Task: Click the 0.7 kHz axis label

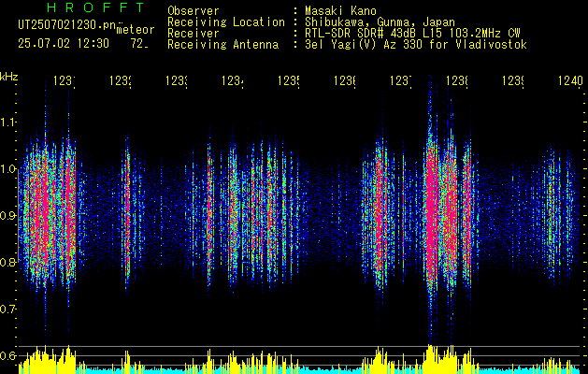Action: 7,309
